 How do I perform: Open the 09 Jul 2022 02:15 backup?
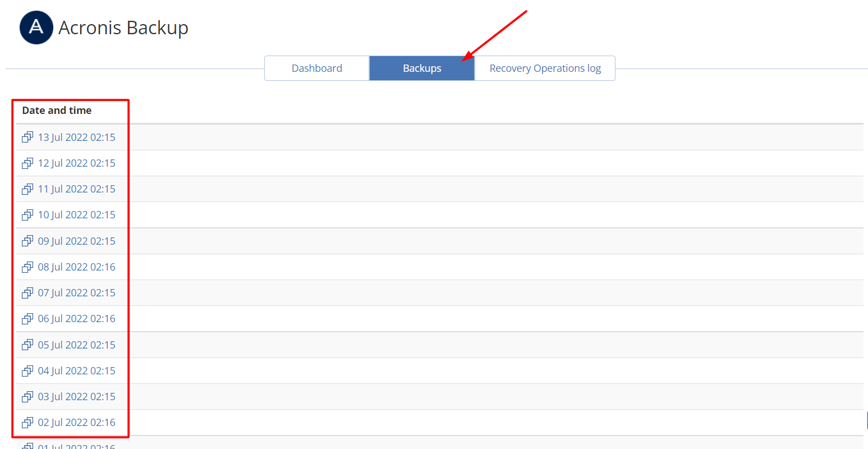[76, 241]
